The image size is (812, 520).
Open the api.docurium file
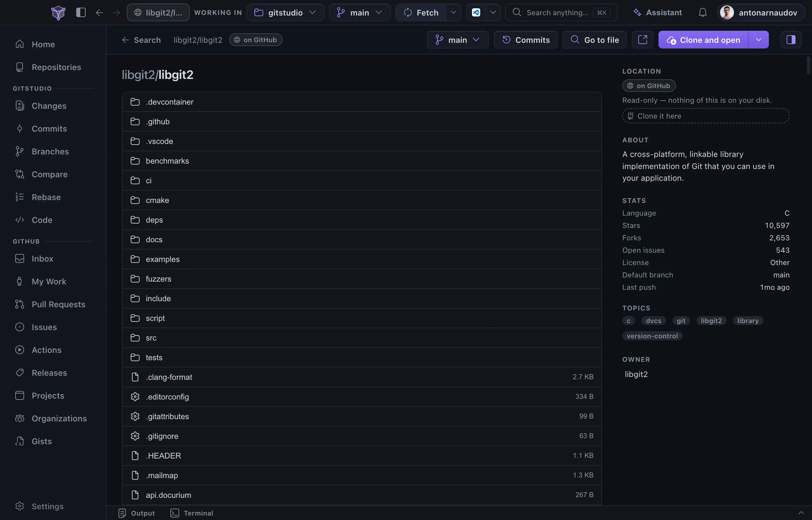[x=362, y=495]
